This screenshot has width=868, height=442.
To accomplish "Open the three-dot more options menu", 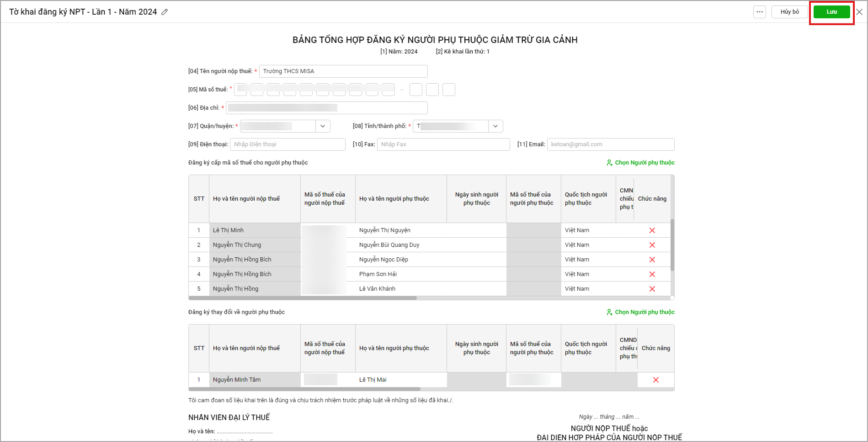I will coord(760,12).
